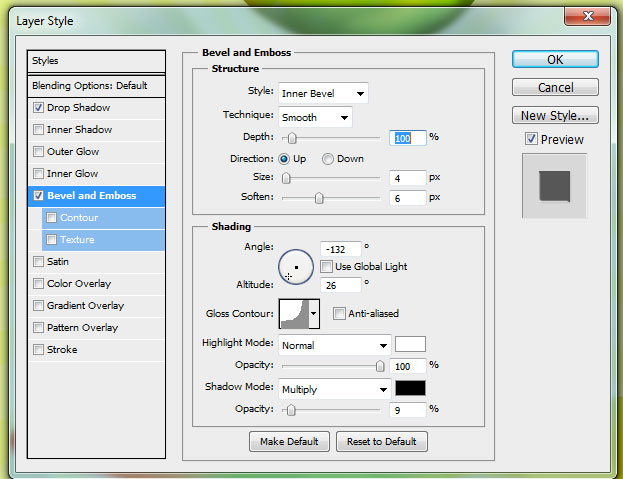Click the Soften slider handle
This screenshot has height=479, width=623.
point(319,199)
